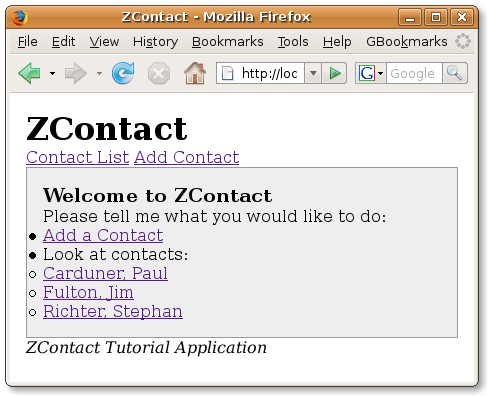Open the Add a Contact link
This screenshot has width=488, height=396.
click(103, 235)
